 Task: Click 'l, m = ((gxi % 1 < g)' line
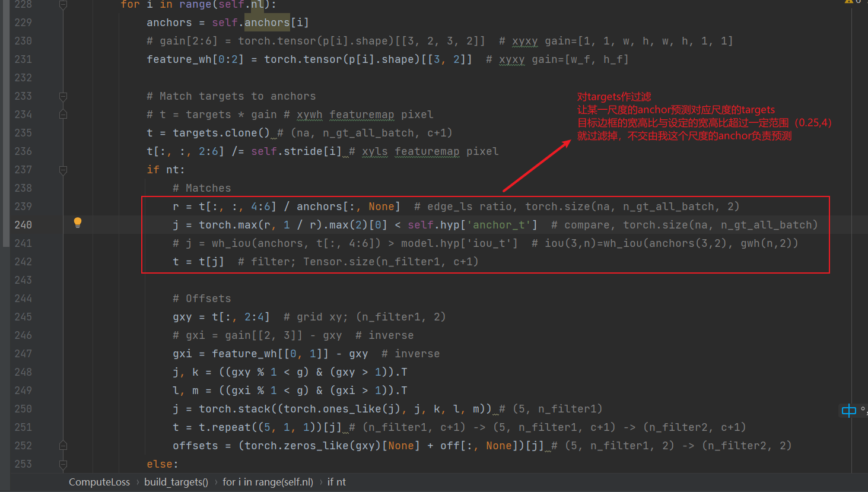coord(290,391)
